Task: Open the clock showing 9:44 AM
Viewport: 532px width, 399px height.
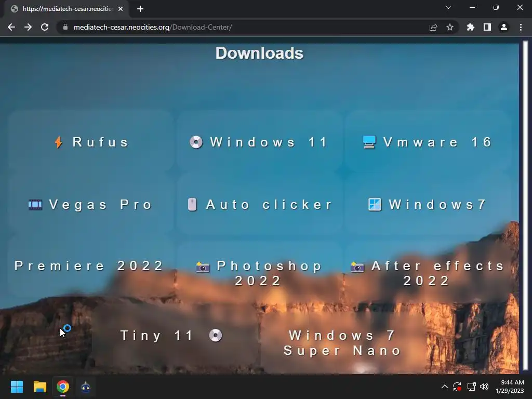Action: click(510, 387)
